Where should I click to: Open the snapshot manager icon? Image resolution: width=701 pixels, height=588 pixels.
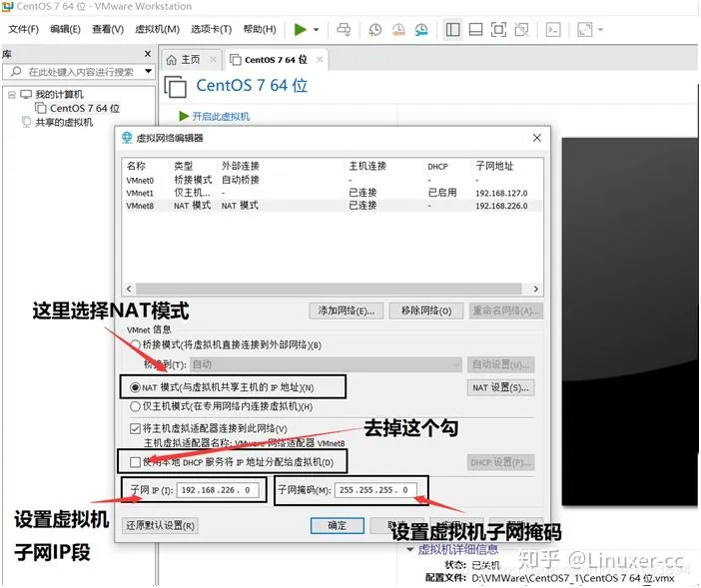click(x=420, y=30)
